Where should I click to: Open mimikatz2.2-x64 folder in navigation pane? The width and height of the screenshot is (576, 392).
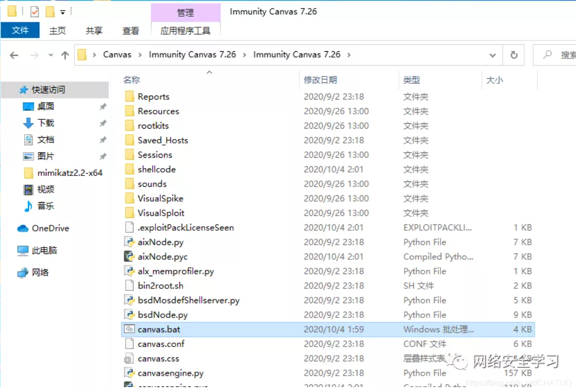[x=70, y=173]
